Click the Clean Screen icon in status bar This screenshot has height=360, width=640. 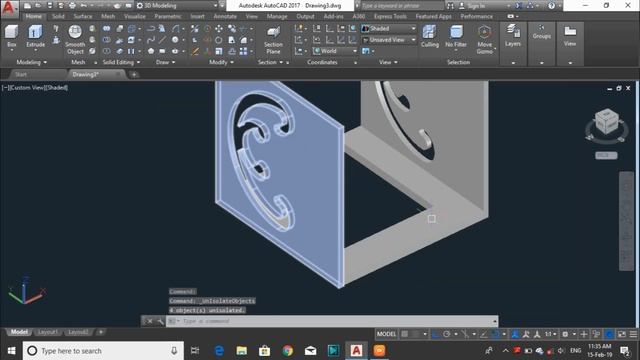(x=622, y=334)
